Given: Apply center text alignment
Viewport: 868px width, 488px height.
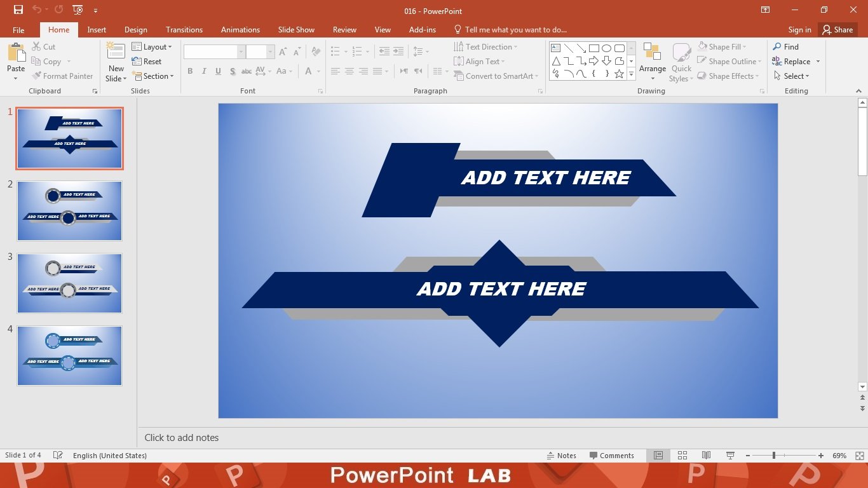Looking at the screenshot, I should coord(349,71).
